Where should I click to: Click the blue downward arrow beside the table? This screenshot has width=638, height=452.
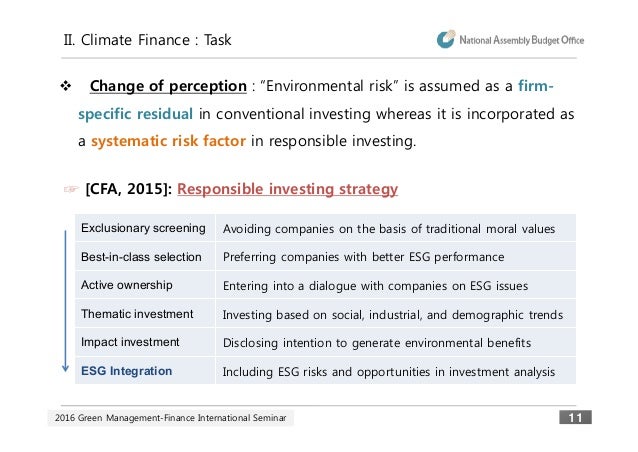[x=65, y=301]
